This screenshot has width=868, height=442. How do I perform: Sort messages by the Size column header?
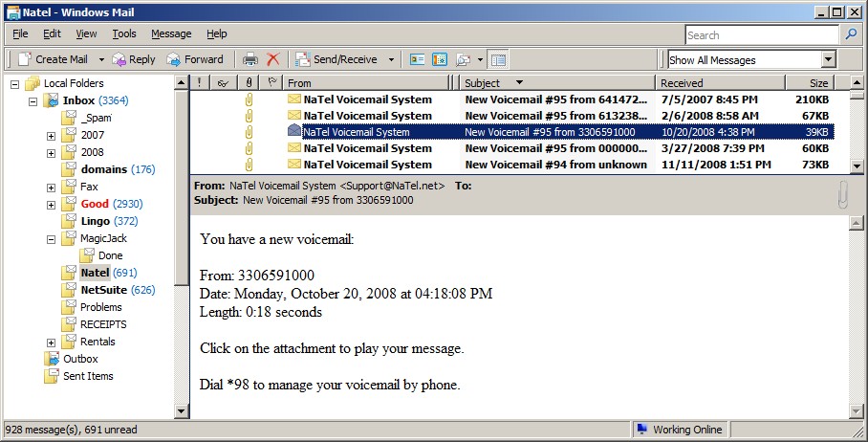click(x=810, y=82)
